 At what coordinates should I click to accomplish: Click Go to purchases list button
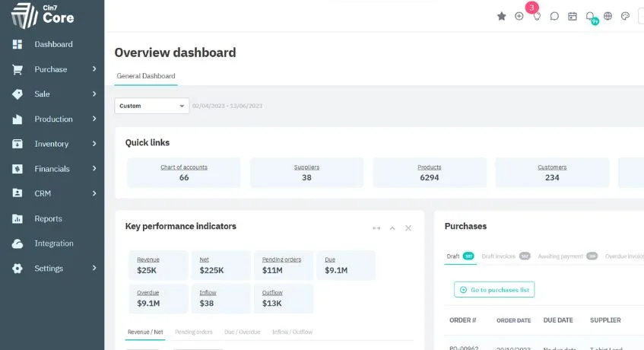click(x=494, y=290)
